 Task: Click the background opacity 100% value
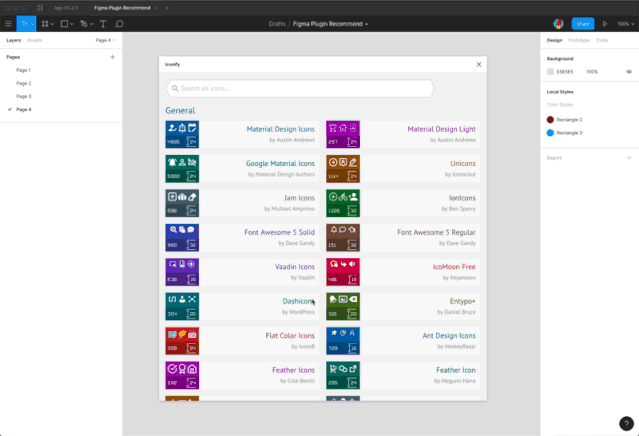click(592, 72)
